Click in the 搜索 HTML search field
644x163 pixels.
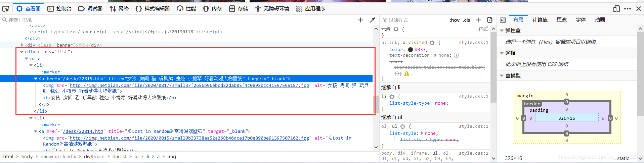pyautogui.click(x=178, y=20)
